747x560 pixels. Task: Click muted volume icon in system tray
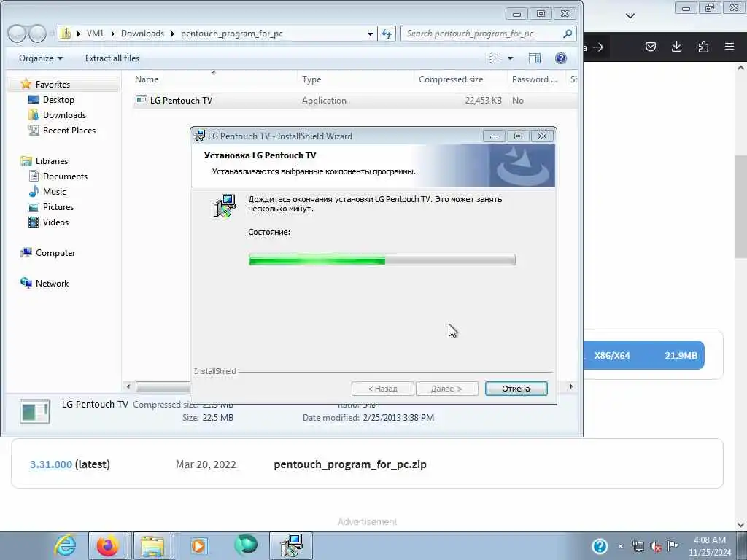coord(656,546)
